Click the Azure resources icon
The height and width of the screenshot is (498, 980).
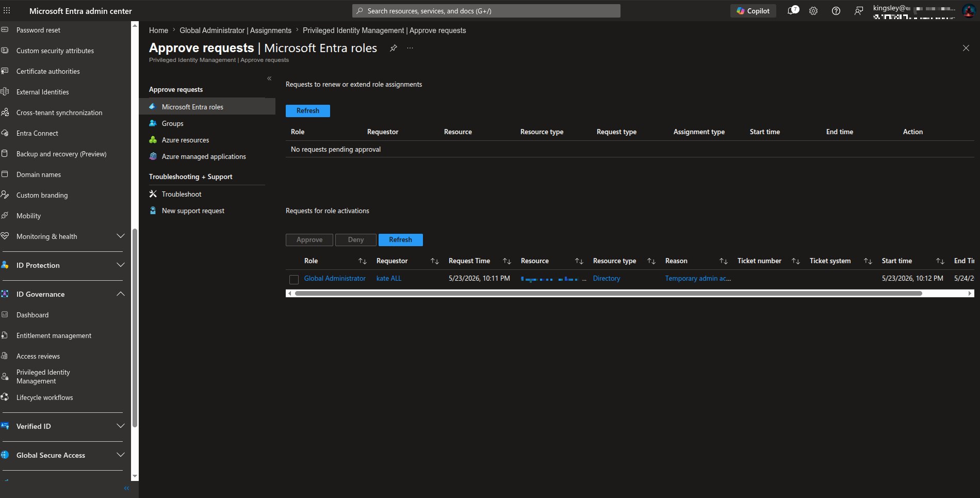153,140
